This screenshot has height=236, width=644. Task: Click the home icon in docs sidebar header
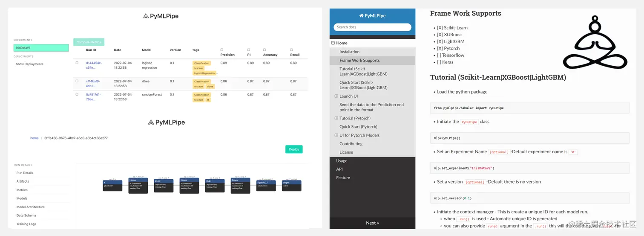pyautogui.click(x=362, y=15)
